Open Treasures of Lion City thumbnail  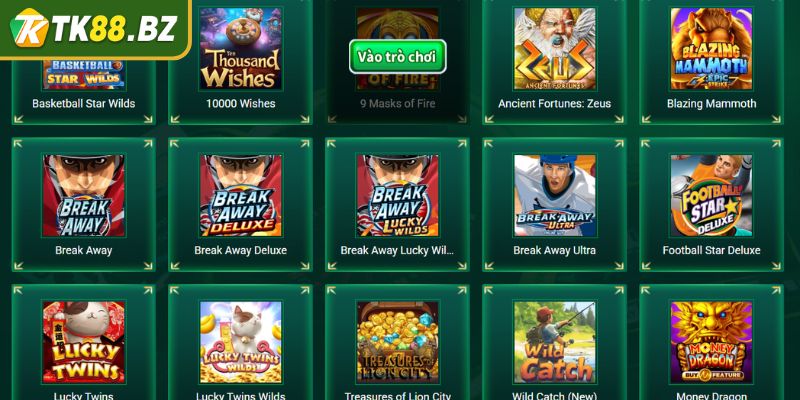tap(397, 342)
